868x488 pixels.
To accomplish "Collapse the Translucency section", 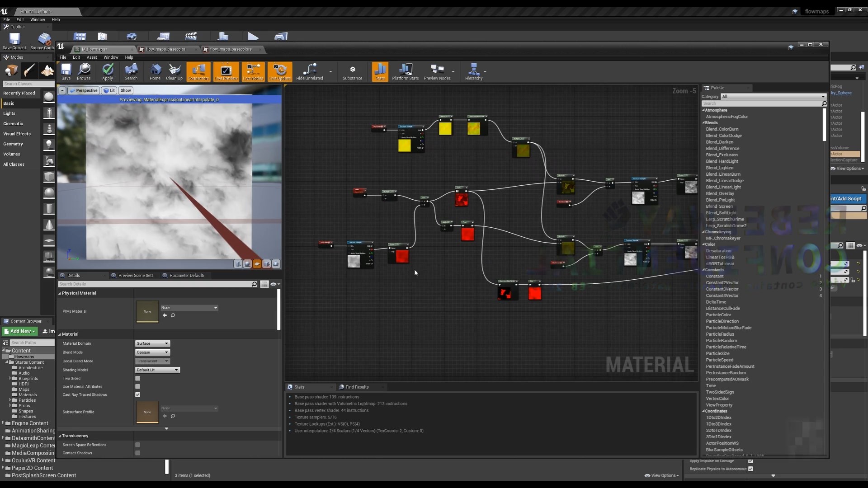I will [60, 436].
